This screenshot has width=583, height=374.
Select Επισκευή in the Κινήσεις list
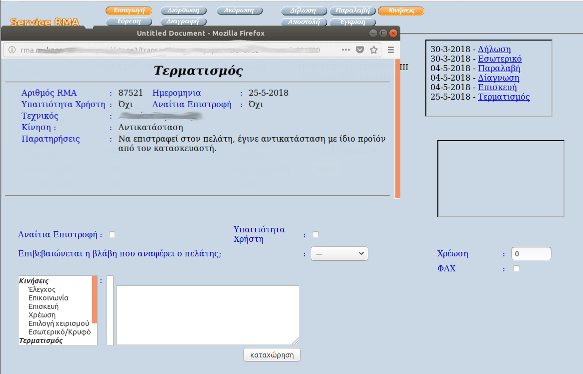pos(44,306)
